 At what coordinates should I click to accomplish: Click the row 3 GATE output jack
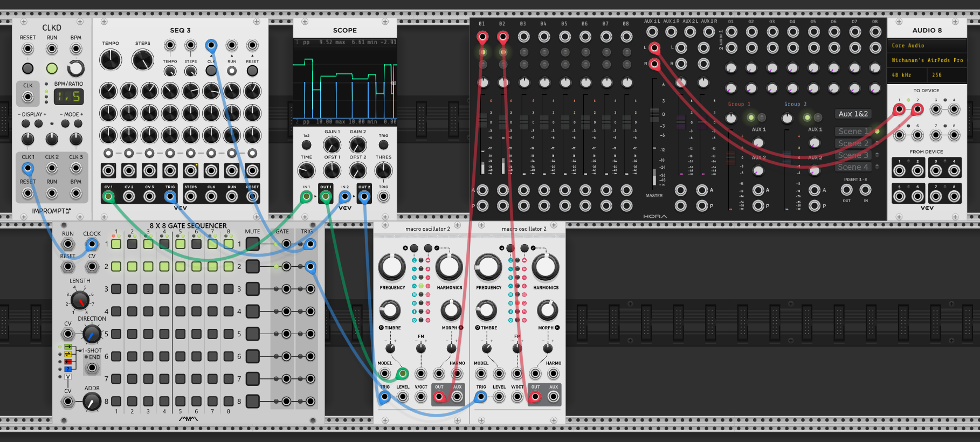pos(286,289)
